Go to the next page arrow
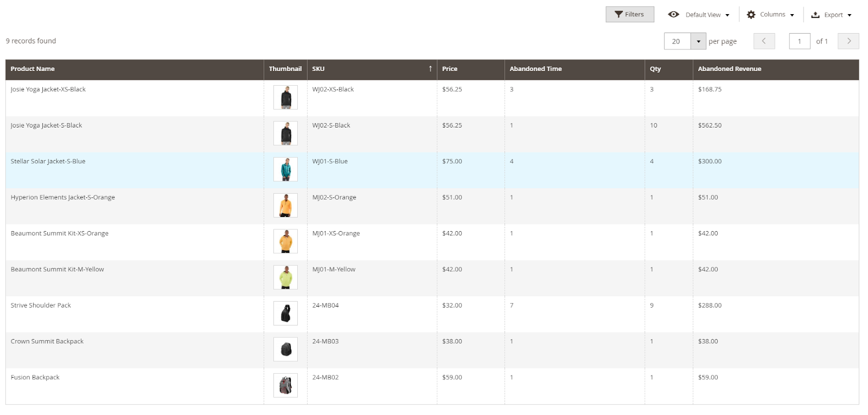868x415 pixels. (848, 41)
